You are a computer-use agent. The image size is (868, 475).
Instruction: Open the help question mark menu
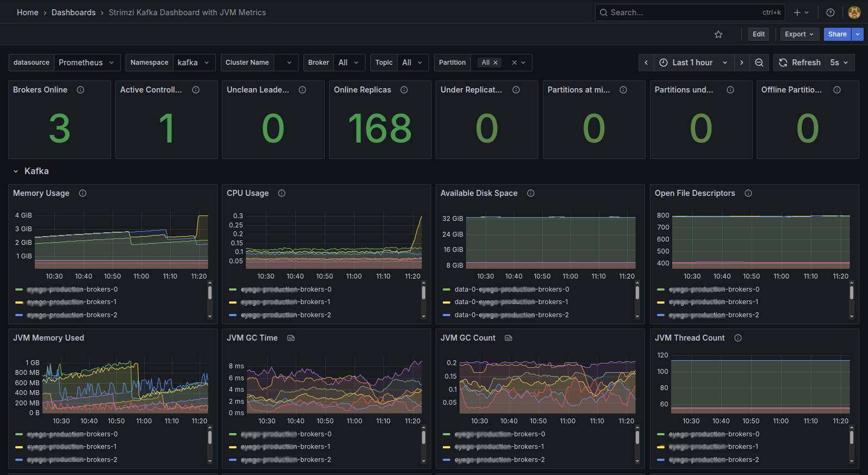[x=830, y=13]
